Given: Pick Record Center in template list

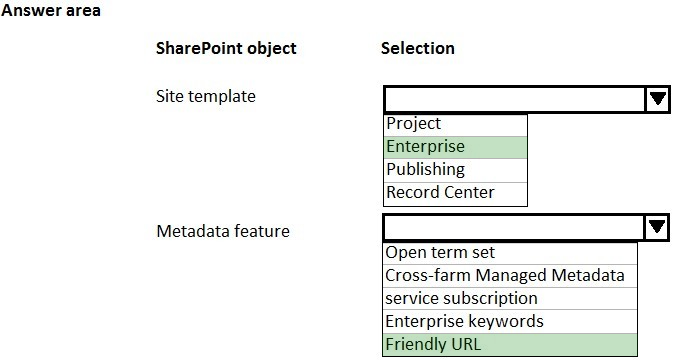Looking at the screenshot, I should pyautogui.click(x=455, y=193).
